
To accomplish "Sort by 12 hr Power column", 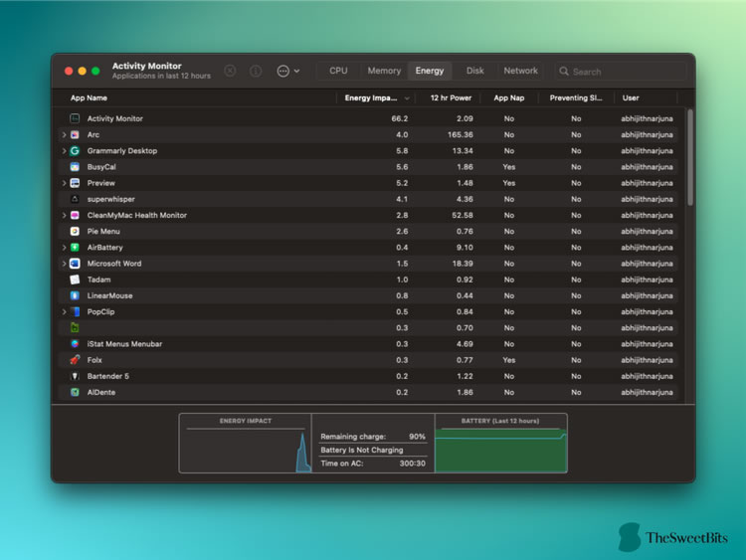I will point(451,98).
